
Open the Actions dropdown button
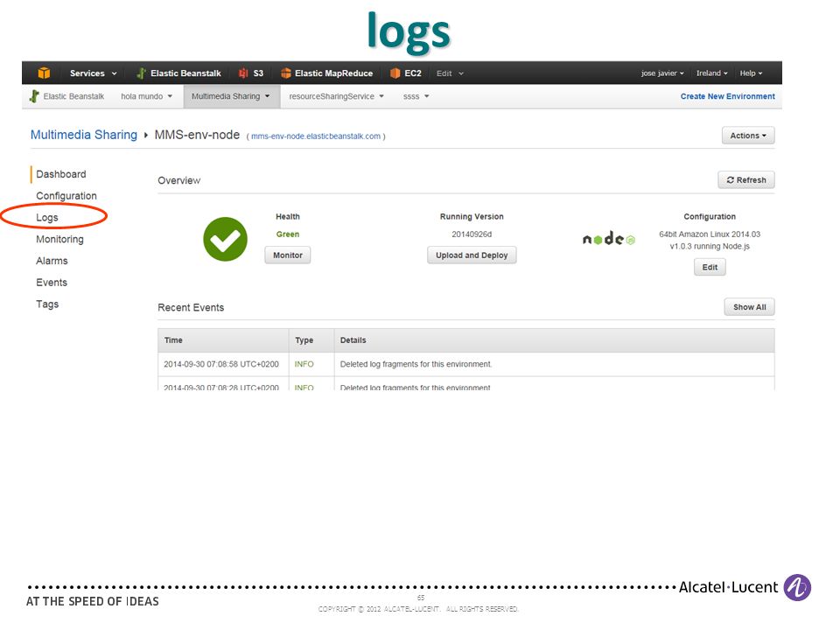[748, 136]
